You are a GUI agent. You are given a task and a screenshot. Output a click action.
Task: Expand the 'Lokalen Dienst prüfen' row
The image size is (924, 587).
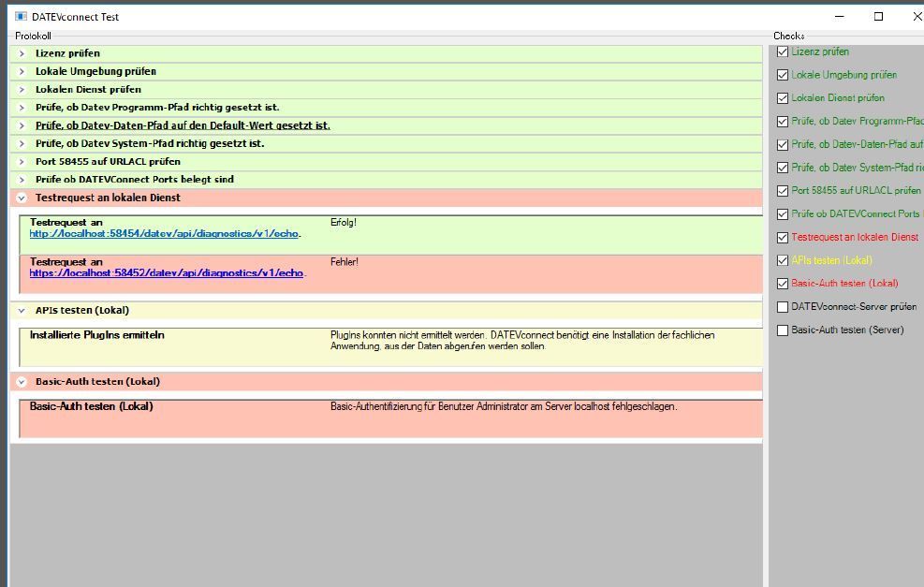[22, 90]
